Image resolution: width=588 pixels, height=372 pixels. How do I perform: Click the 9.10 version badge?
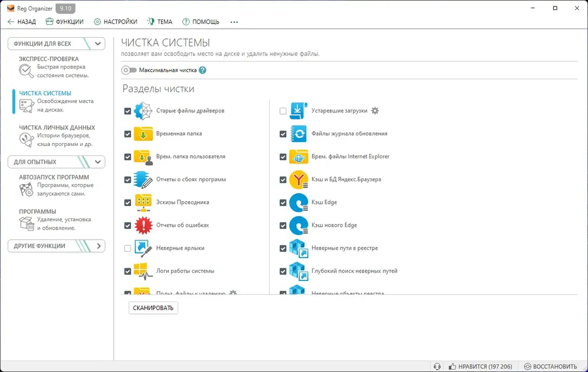[65, 8]
